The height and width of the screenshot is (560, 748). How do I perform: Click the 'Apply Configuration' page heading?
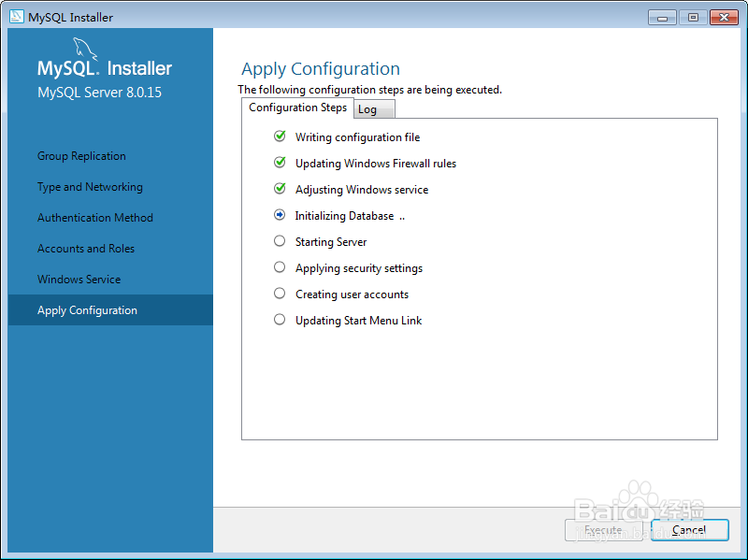pyautogui.click(x=321, y=69)
